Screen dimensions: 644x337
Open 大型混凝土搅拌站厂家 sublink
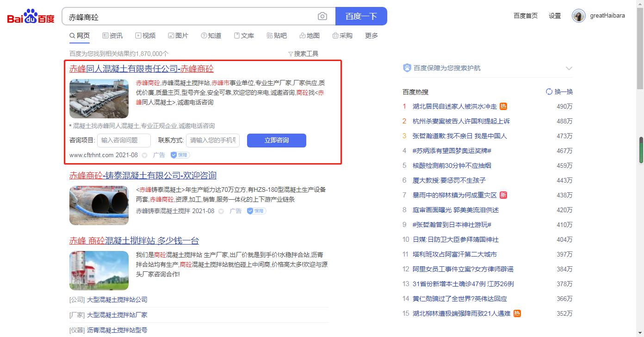coord(117,315)
